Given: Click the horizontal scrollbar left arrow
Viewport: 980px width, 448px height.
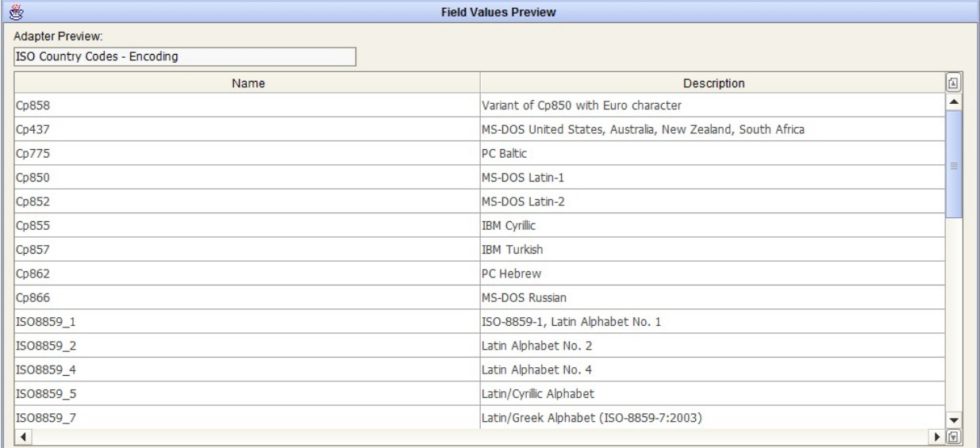Looking at the screenshot, I should (x=21, y=435).
